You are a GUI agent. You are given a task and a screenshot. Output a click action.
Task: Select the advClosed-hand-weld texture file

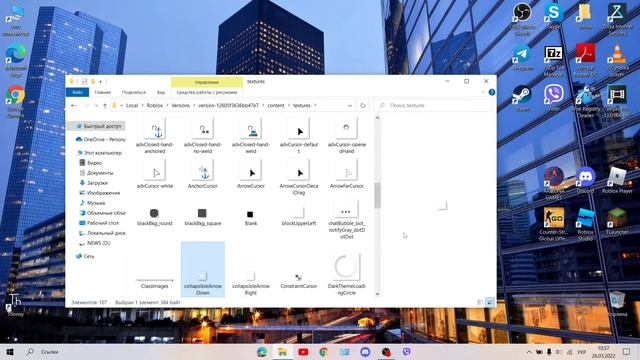tap(251, 136)
